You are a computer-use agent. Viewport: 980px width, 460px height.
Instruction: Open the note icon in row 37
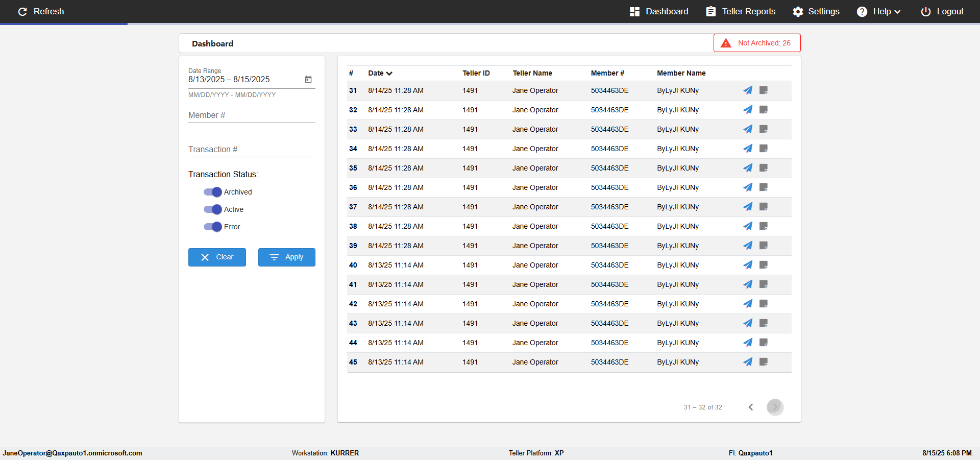click(x=764, y=207)
